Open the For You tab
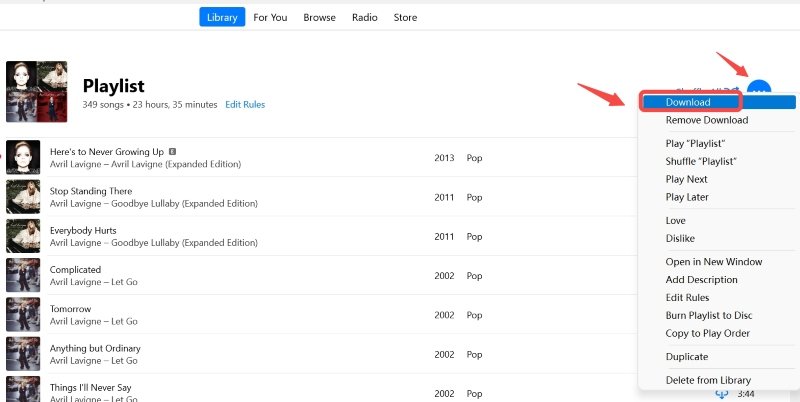Screen dimensions: 800x402 click(x=270, y=17)
